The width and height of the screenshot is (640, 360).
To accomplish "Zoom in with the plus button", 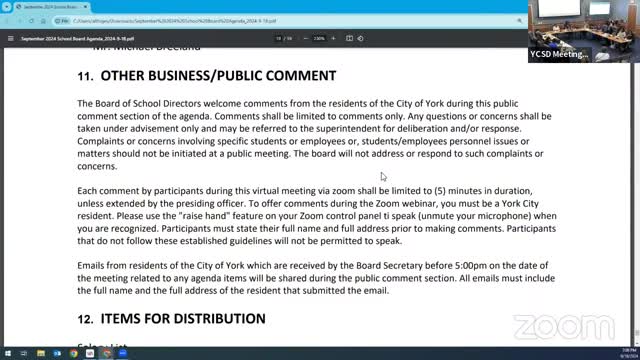I will pyautogui.click(x=333, y=38).
